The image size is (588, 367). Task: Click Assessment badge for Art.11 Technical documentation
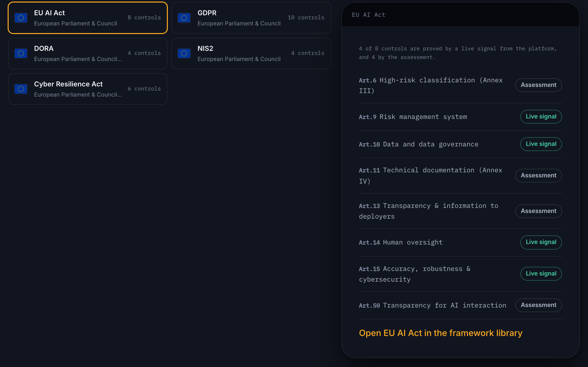click(x=538, y=175)
